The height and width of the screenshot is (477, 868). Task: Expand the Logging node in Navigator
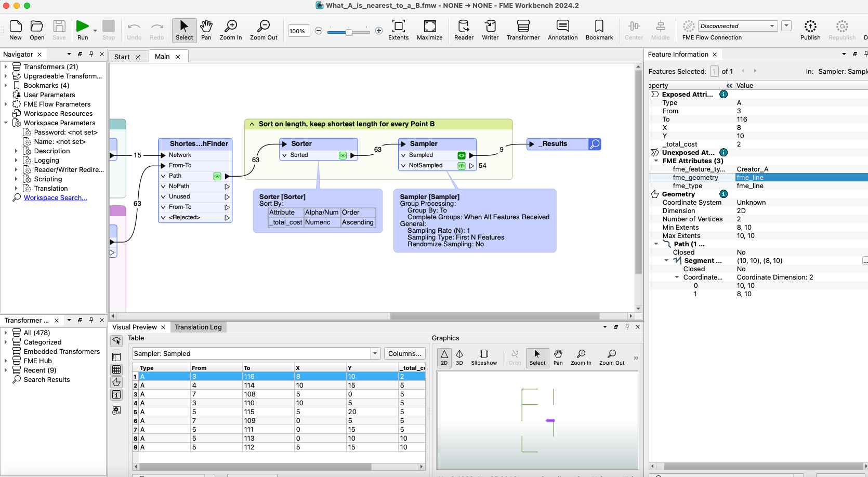click(x=16, y=160)
